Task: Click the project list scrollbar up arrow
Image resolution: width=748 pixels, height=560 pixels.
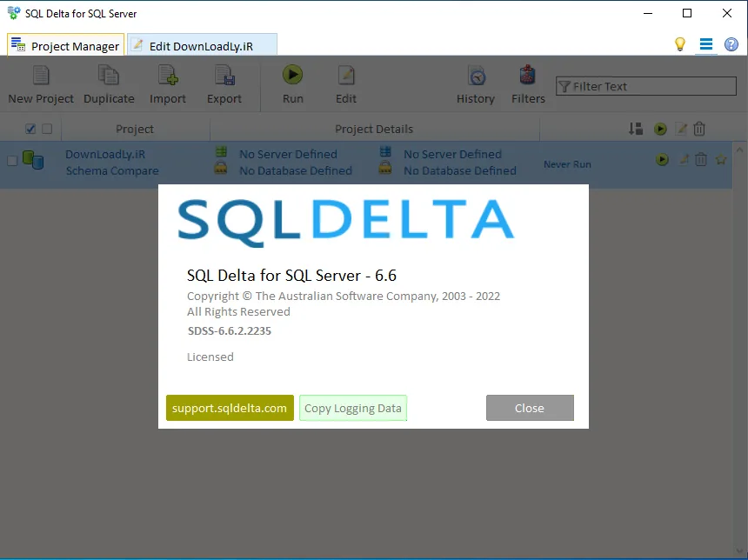Action: coord(739,150)
